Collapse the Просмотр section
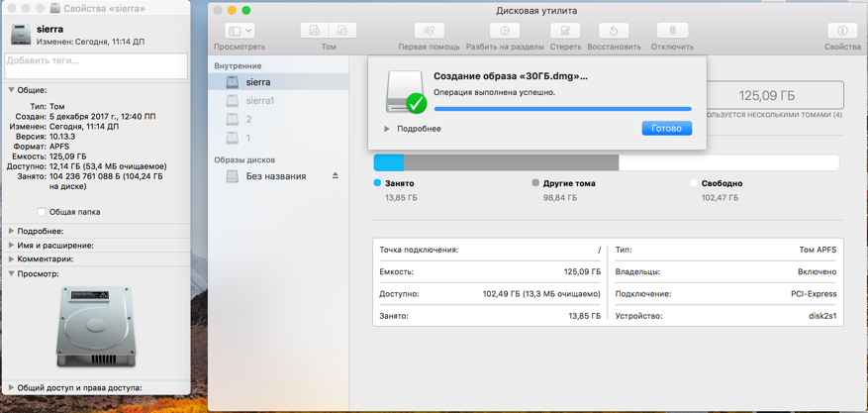This screenshot has width=868, height=413. pyautogui.click(x=11, y=274)
